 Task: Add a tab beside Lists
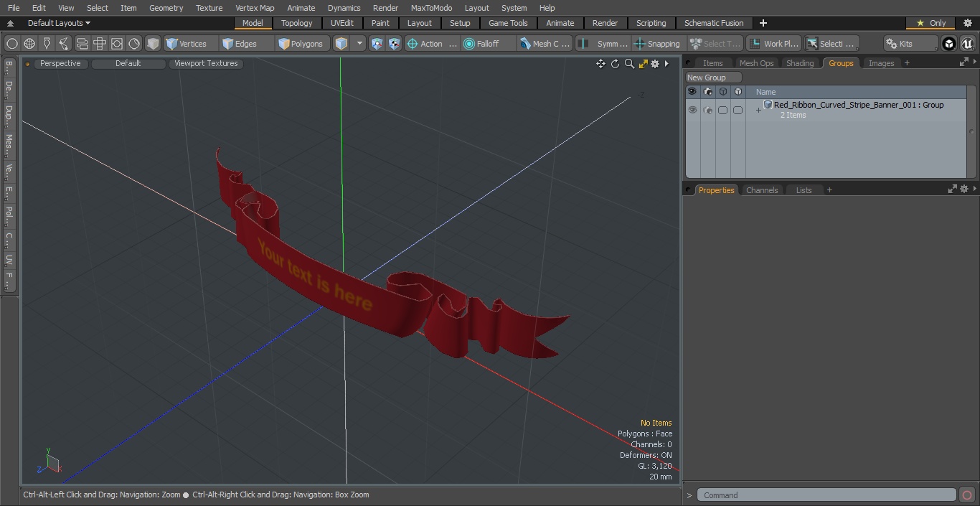829,190
